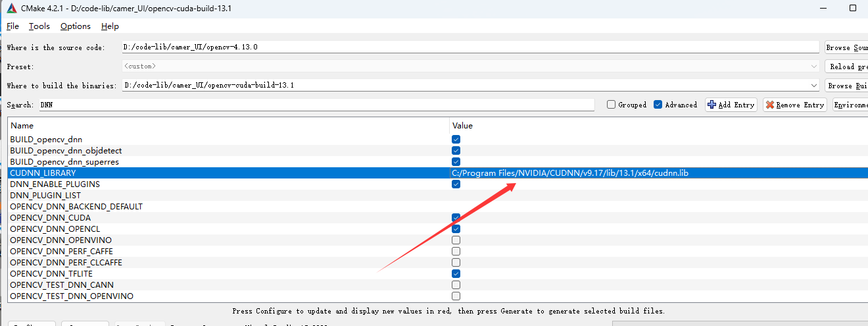Select the OPENCV_DNN_OPENCL name row
Image resolution: width=868 pixels, height=326 pixels.
[228, 229]
